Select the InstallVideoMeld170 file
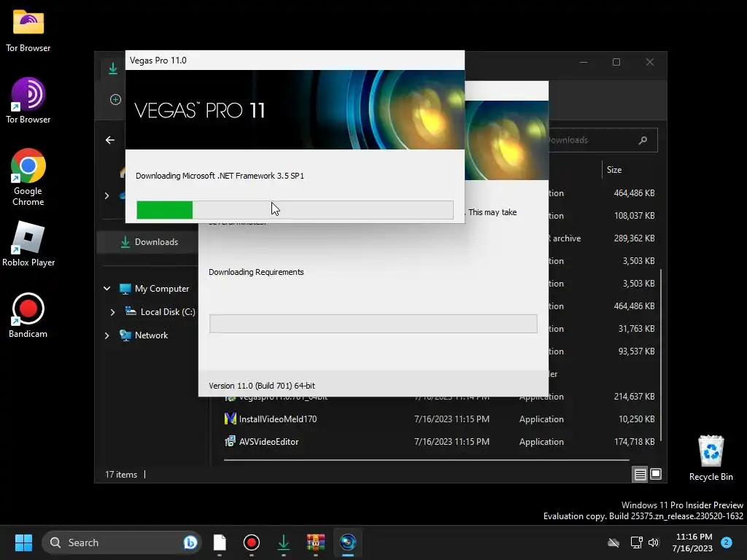The image size is (747, 560). [278, 419]
